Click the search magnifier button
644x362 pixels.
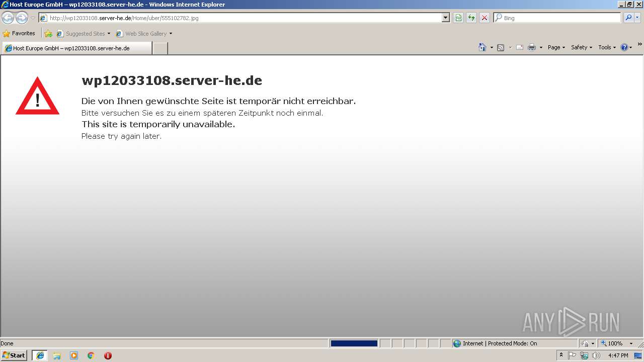[x=628, y=18]
